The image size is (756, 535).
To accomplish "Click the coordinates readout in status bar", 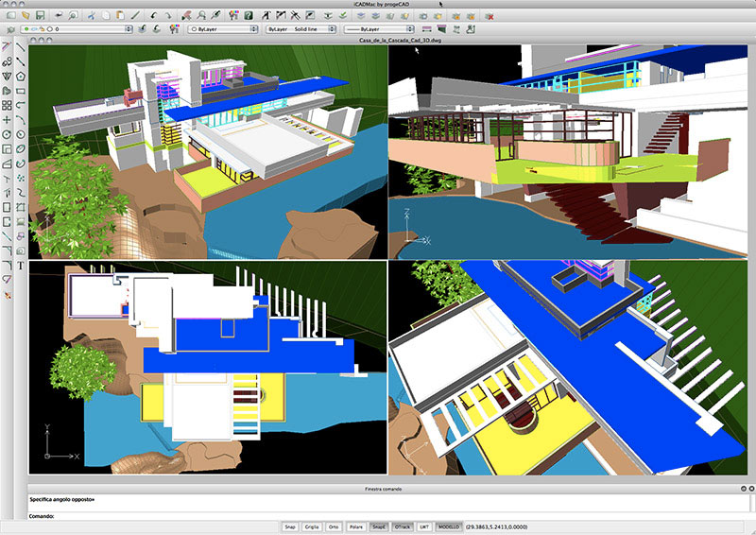I will (496, 526).
